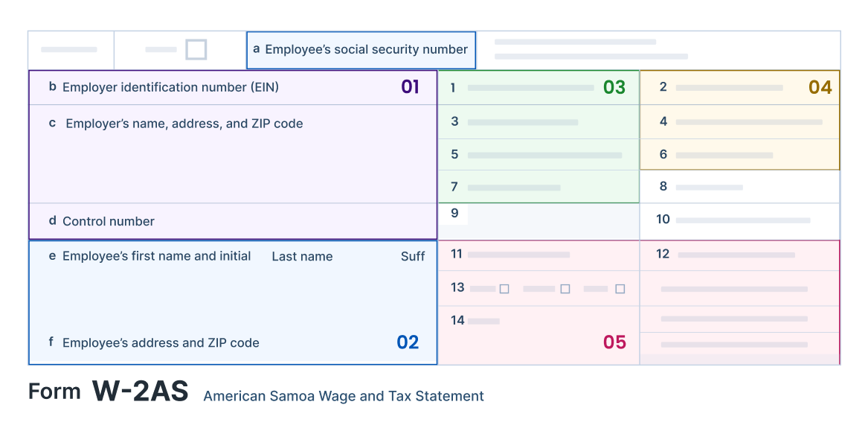Click the American Samoa Wage and Tax Statement text
Viewport: 868px width, 428px height.
[344, 397]
